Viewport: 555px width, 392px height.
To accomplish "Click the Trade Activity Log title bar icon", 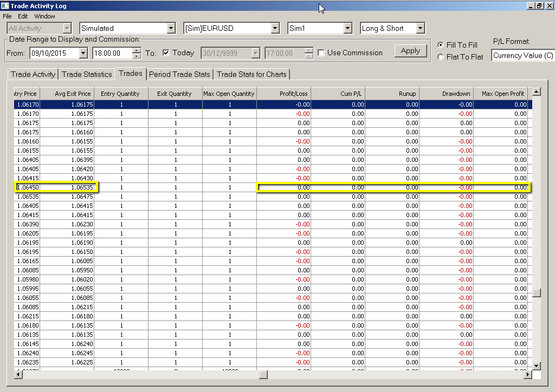I will (5, 5).
